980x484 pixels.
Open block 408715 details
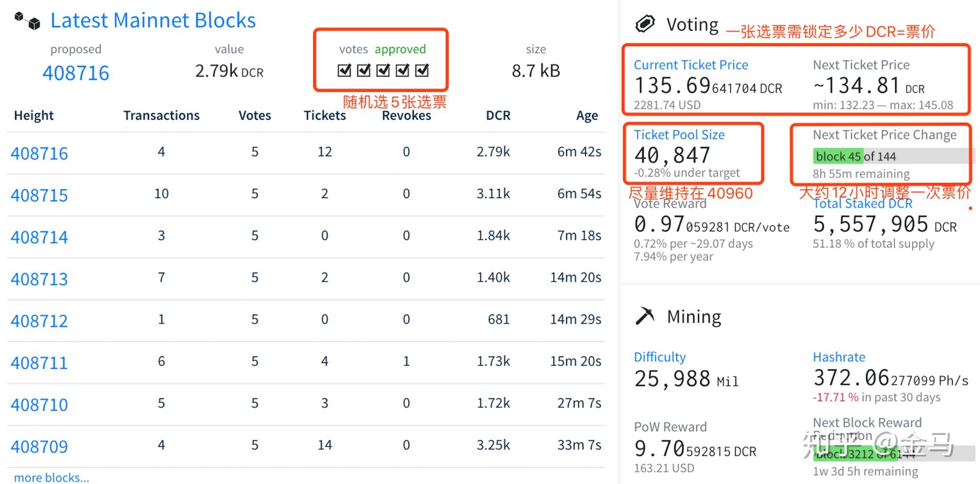pyautogui.click(x=39, y=195)
